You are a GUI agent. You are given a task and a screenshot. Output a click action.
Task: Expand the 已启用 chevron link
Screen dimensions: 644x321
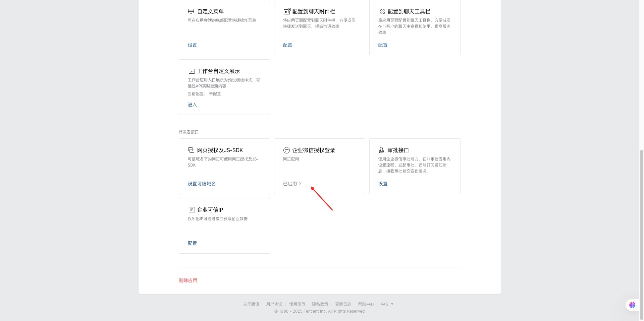(292, 184)
